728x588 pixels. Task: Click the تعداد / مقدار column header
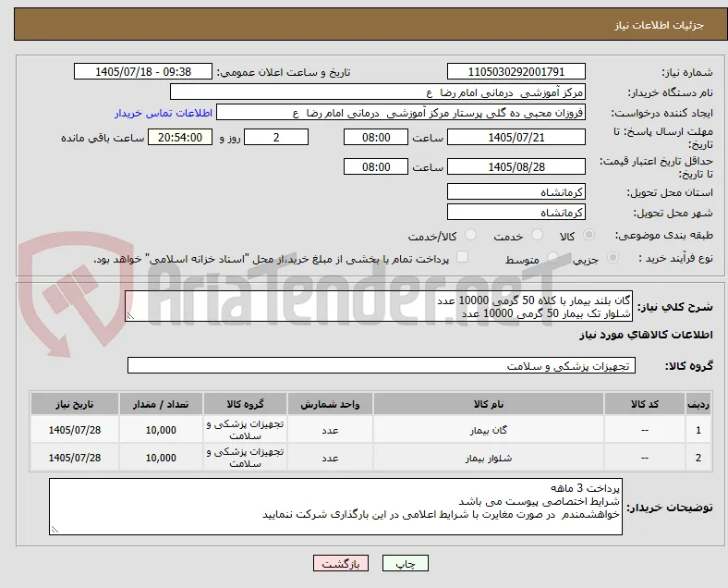point(161,404)
